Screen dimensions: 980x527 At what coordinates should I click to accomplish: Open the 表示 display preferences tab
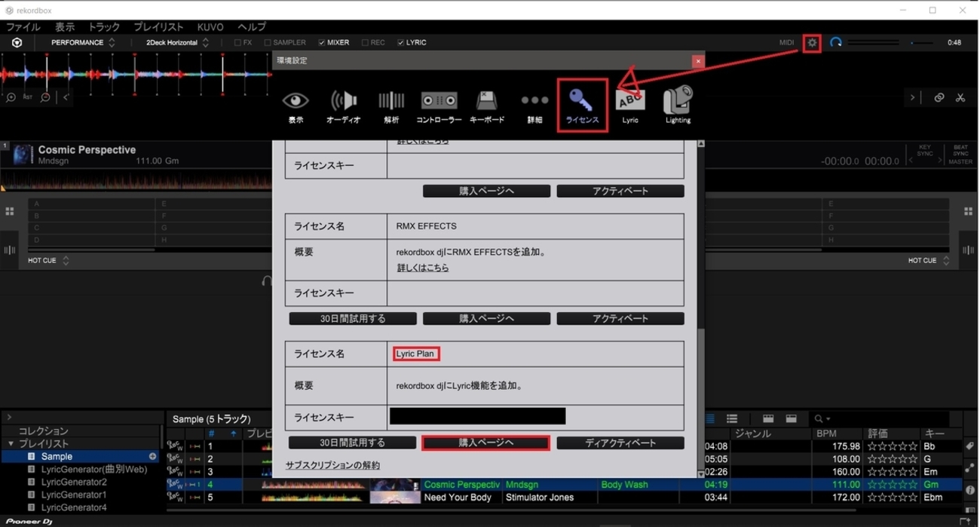[296, 106]
